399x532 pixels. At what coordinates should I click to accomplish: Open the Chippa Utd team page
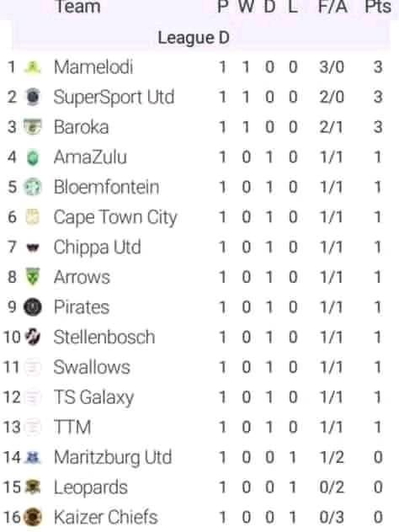[98, 247]
